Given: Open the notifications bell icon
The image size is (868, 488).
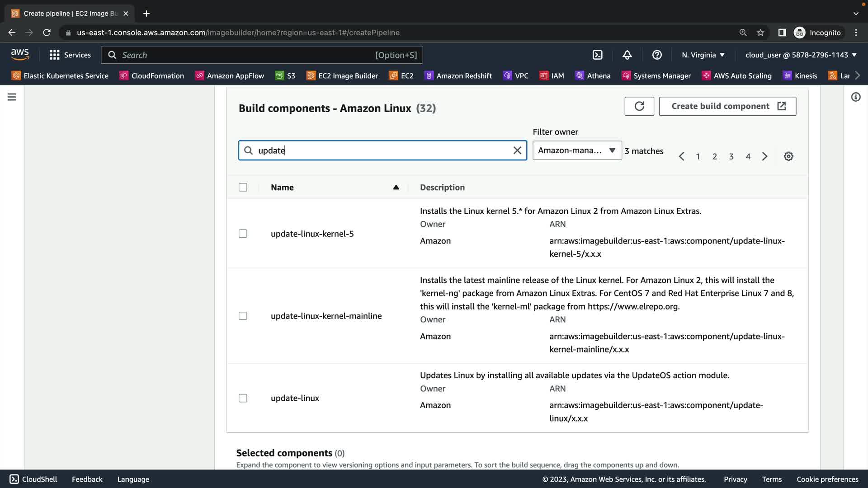Looking at the screenshot, I should click(627, 55).
